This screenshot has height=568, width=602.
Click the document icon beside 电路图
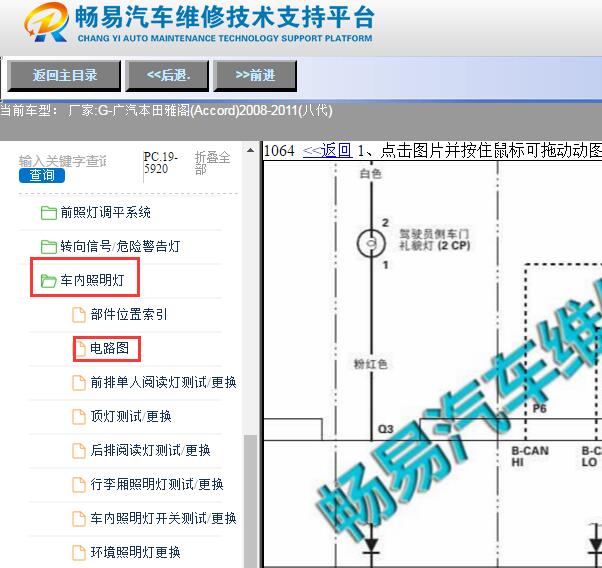coord(80,349)
